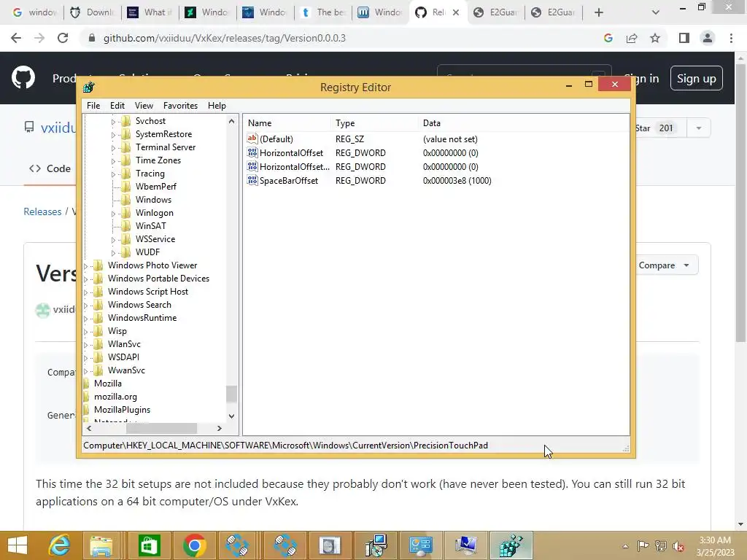Viewport: 747px width, 560px height.
Task: Open the Edit menu in Registry Editor
Action: click(117, 106)
